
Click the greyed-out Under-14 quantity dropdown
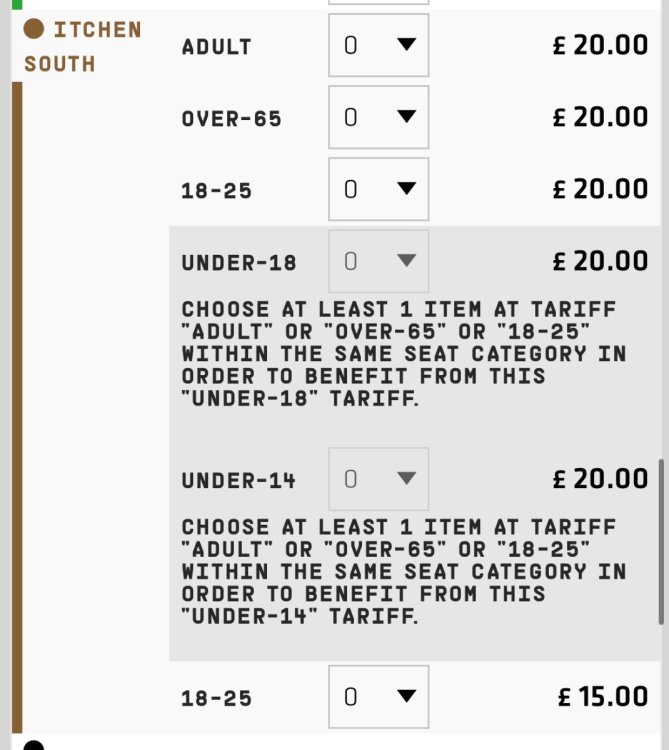pyautogui.click(x=378, y=479)
